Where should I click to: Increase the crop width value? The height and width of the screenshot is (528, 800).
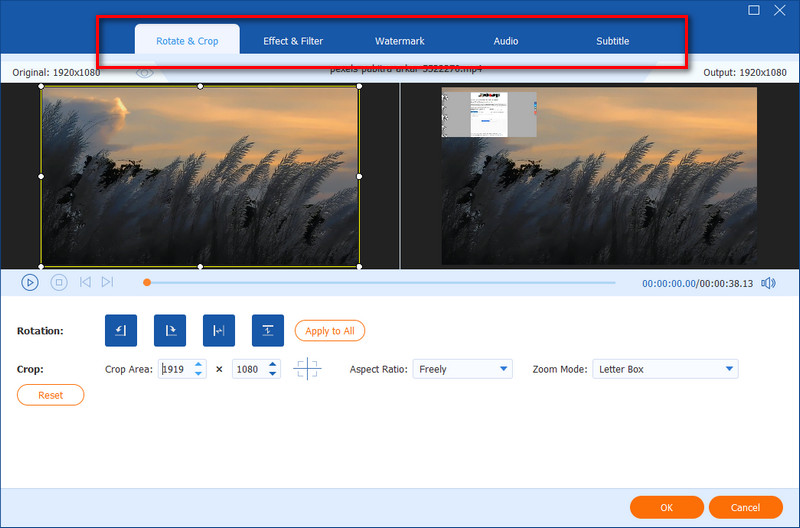pyautogui.click(x=199, y=365)
